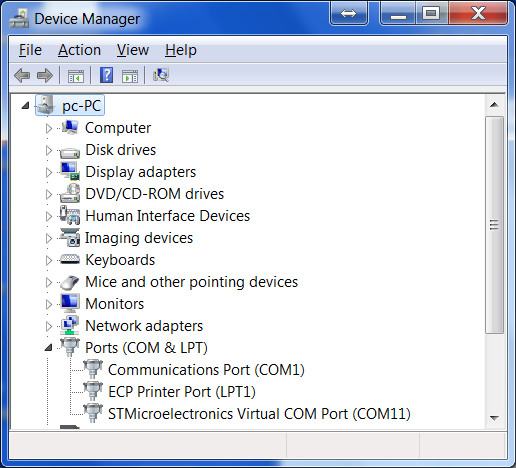The height and width of the screenshot is (468, 516).
Task: Open the View menu
Action: tap(133, 50)
